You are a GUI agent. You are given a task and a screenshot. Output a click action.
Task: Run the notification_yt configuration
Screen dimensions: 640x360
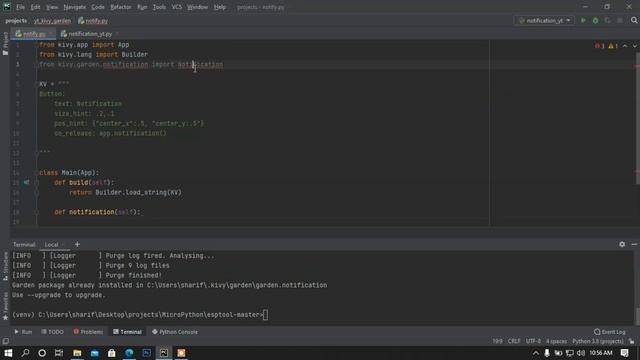click(583, 20)
